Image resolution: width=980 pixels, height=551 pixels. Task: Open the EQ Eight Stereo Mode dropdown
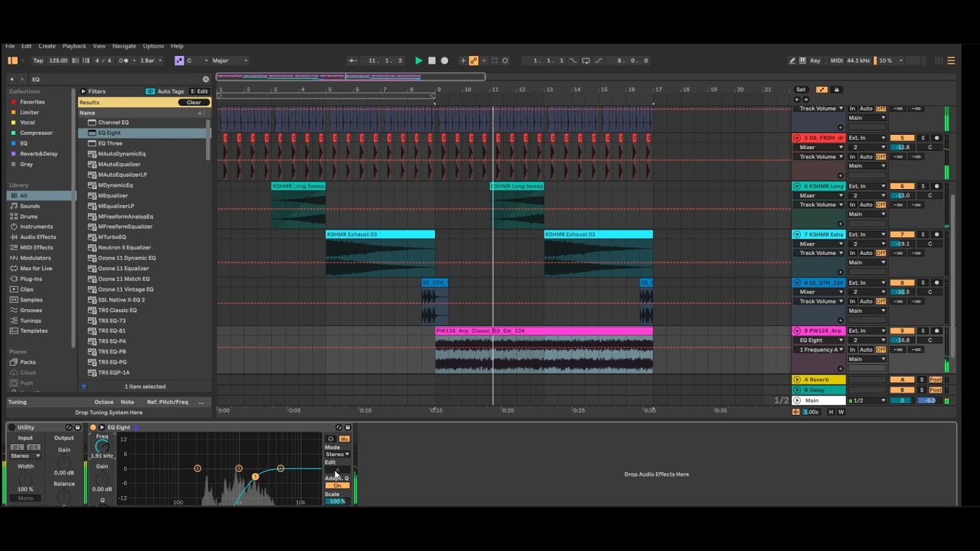pos(337,455)
